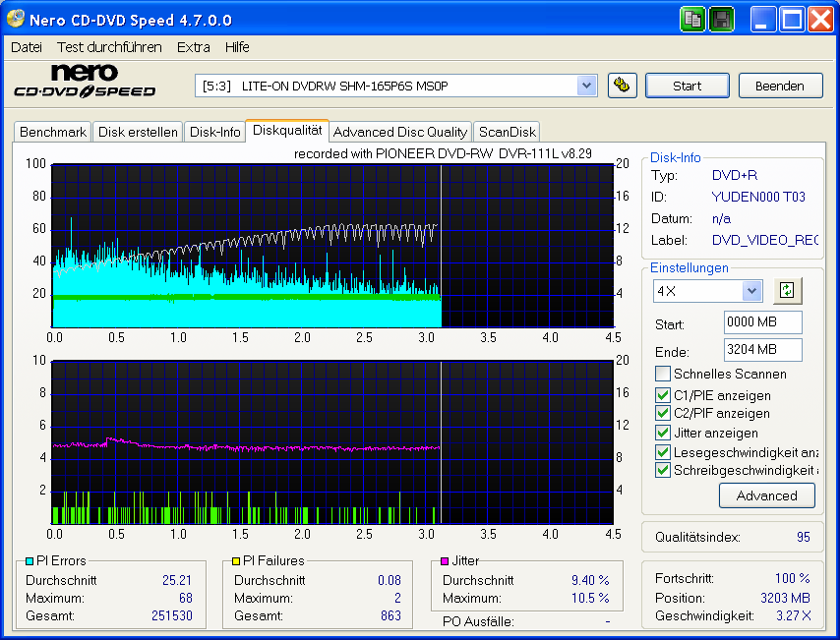Click the Nero application icon in title bar
Image resolution: width=840 pixels, height=640 pixels.
point(14,19)
